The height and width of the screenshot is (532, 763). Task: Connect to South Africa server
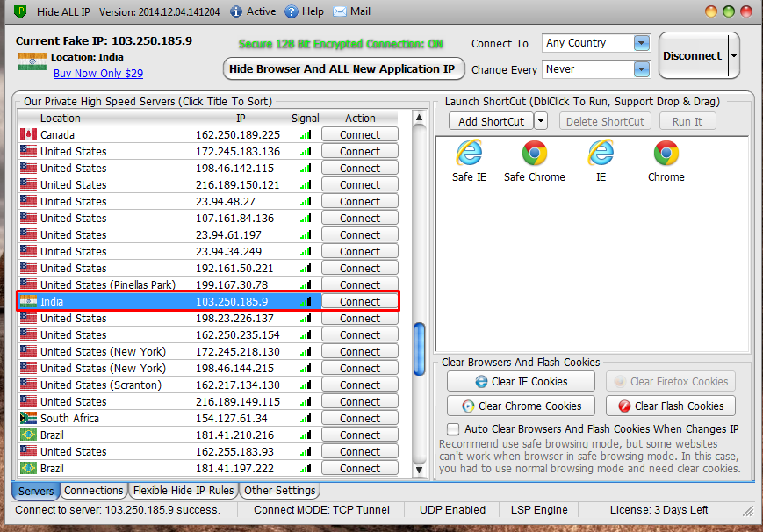click(x=360, y=418)
